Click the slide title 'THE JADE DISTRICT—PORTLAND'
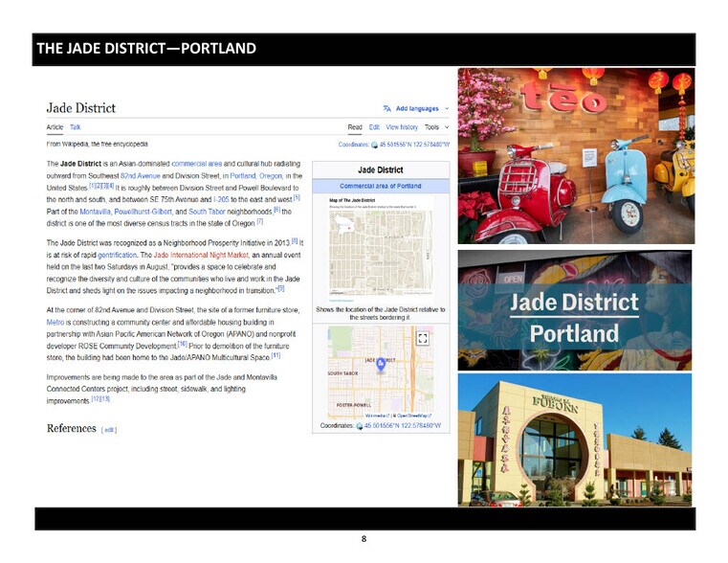This screenshot has width=728, height=563. tap(146, 48)
